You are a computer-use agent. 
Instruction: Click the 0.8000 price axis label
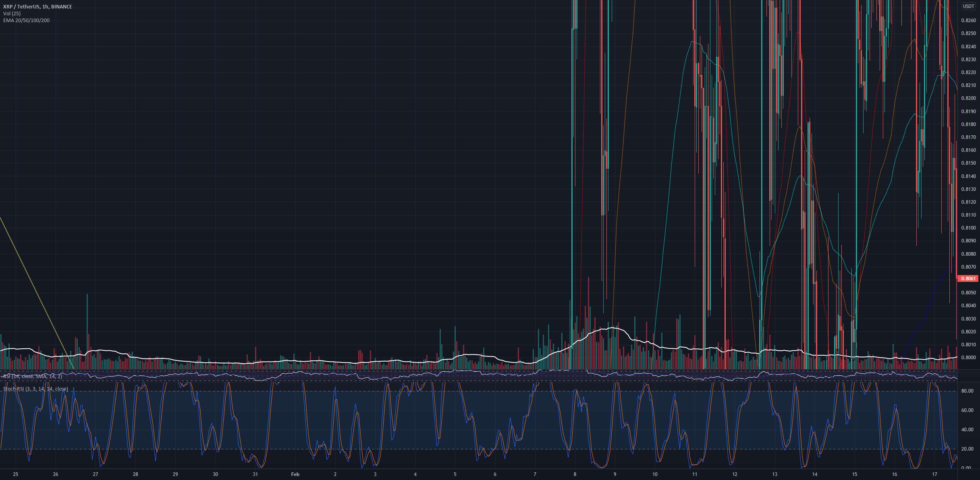968,358
